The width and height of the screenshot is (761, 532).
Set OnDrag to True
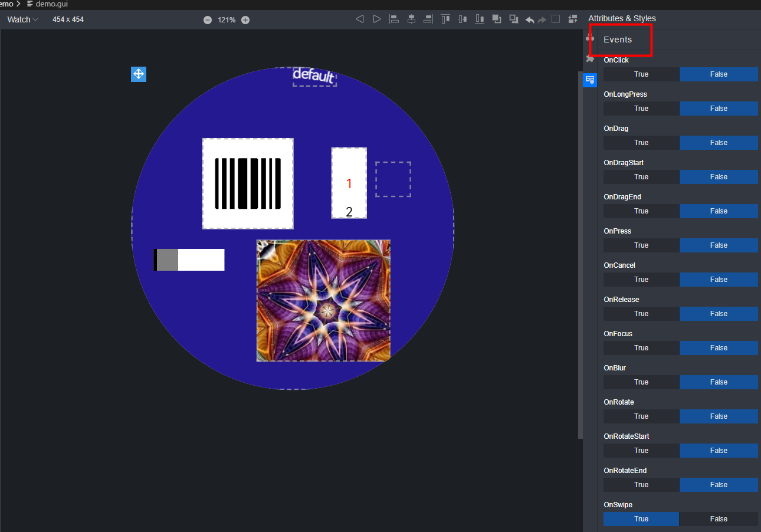click(641, 143)
